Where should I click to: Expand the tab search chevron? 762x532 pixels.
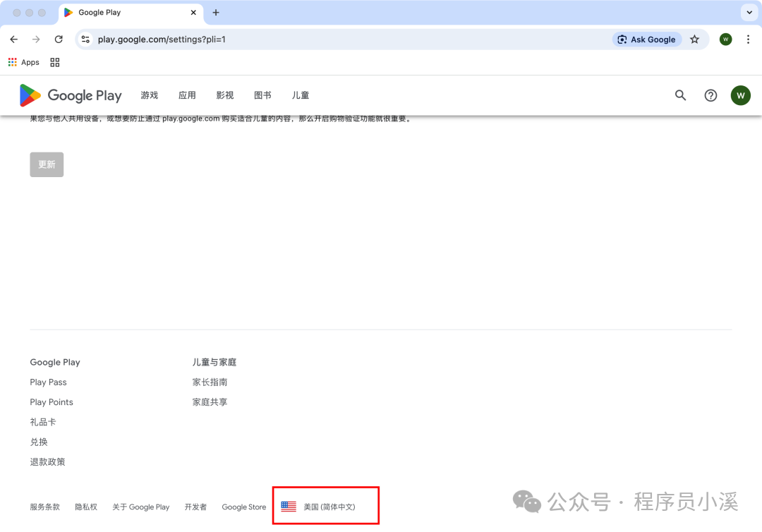(749, 13)
